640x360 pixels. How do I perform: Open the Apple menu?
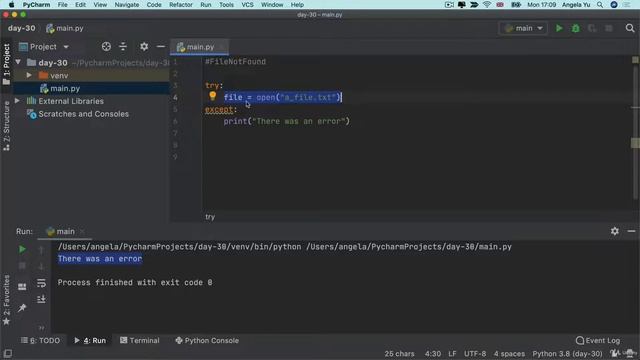click(x=11, y=5)
